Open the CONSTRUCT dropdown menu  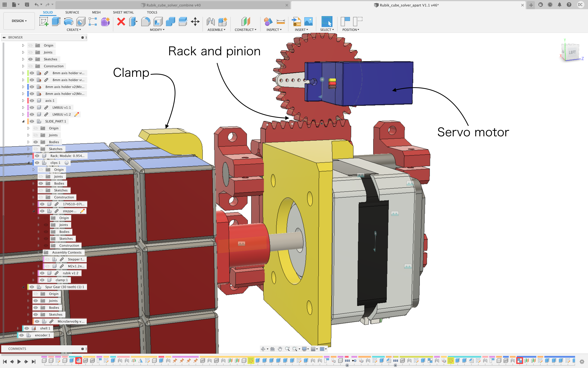[x=245, y=30]
